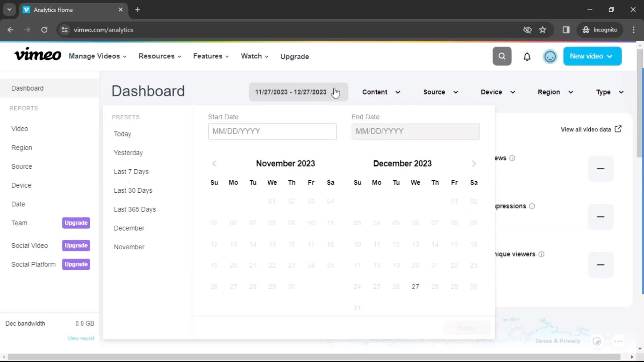644x362 pixels.
Task: Click the Upgrade nav link
Action: 294,57
